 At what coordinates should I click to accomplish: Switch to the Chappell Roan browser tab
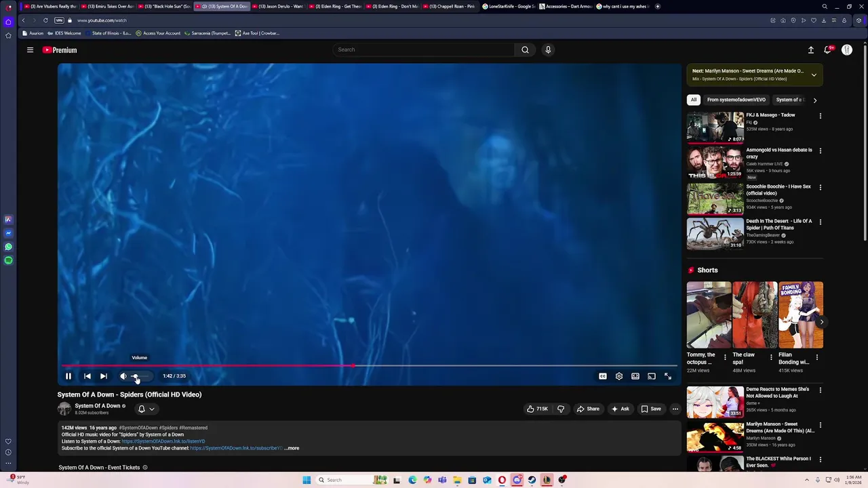(x=450, y=6)
